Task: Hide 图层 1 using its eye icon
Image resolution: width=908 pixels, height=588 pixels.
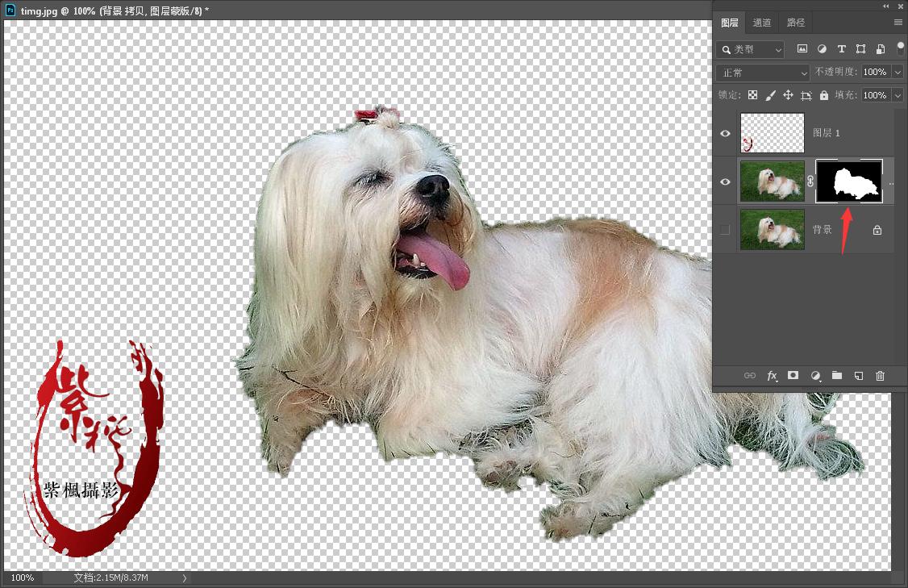Action: click(725, 133)
